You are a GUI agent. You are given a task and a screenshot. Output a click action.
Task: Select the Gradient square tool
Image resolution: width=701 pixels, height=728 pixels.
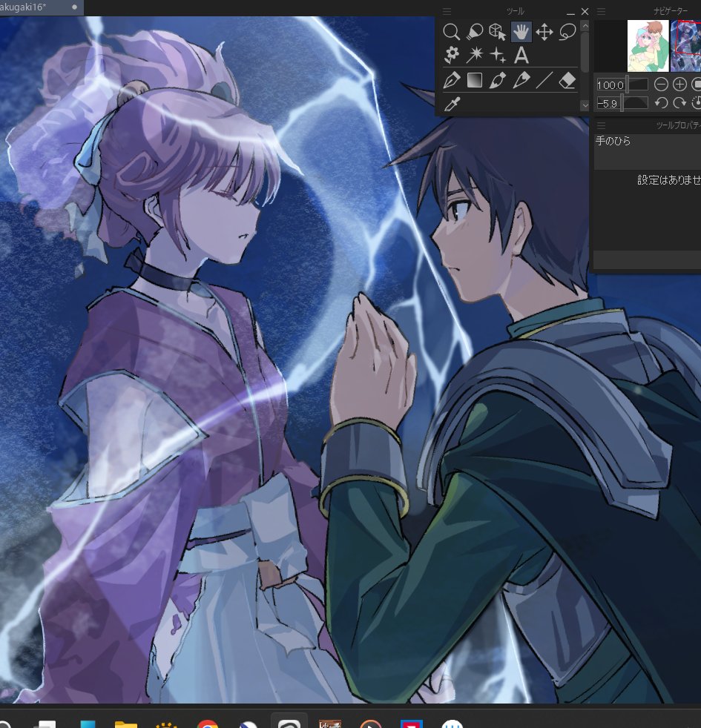(474, 80)
